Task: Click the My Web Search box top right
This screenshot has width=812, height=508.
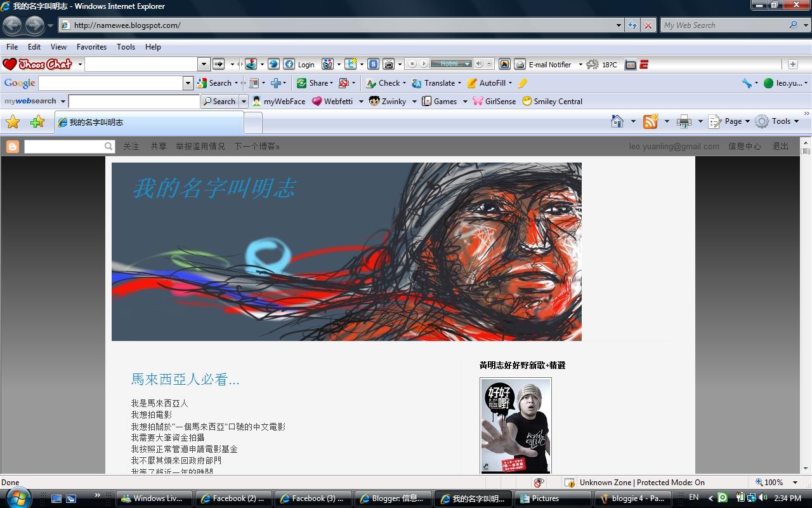Action: coord(723,25)
